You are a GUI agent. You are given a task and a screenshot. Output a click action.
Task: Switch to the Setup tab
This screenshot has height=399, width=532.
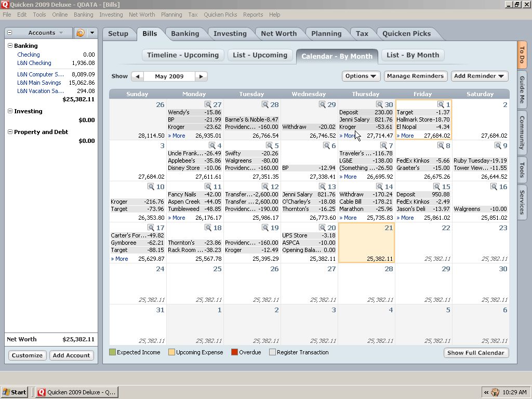(118, 34)
